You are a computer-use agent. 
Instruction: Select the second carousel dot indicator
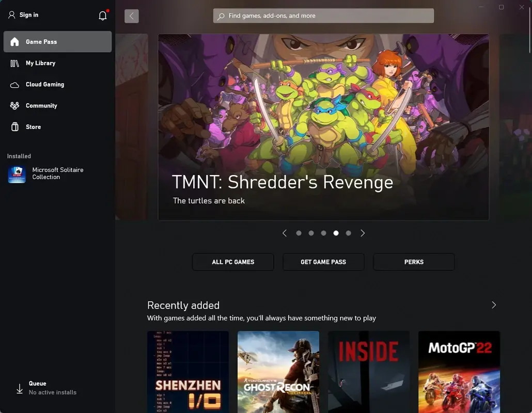pyautogui.click(x=311, y=233)
